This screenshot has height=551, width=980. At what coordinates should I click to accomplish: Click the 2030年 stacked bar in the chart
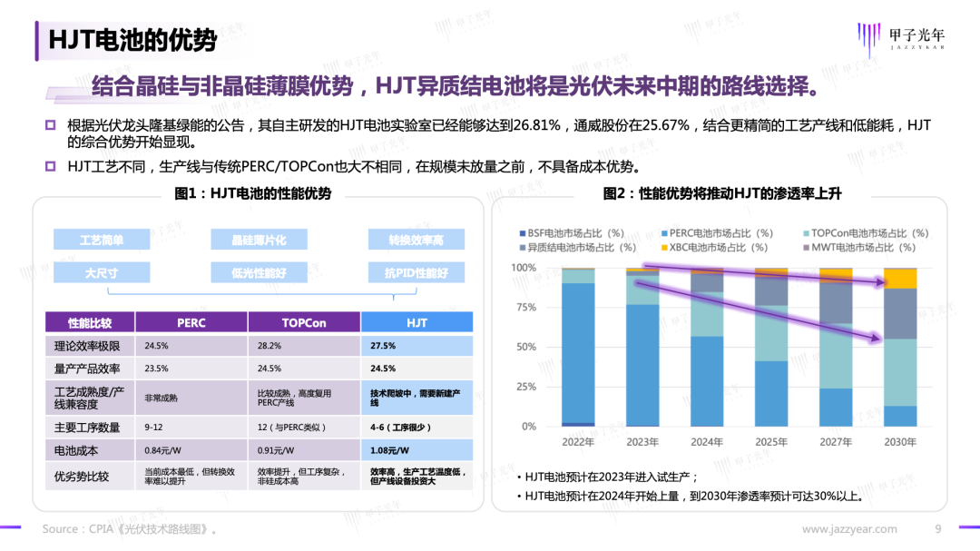pos(900,347)
